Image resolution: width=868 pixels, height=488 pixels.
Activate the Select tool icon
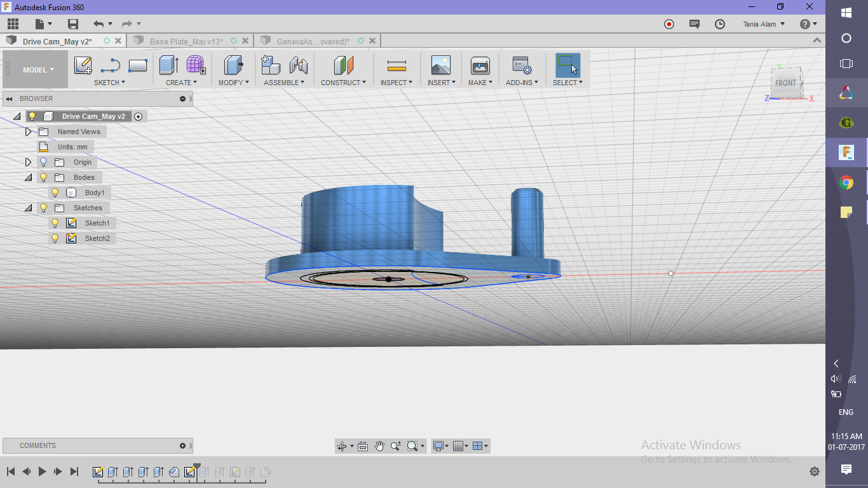coord(567,65)
